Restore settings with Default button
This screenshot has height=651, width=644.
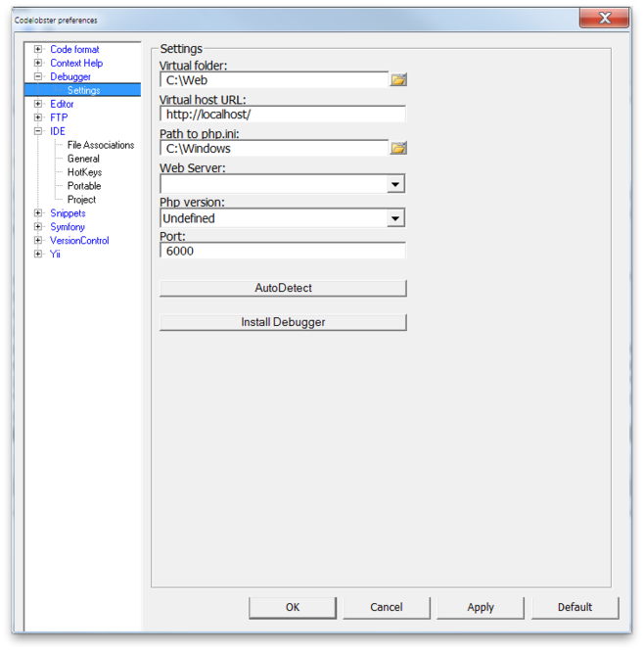point(575,607)
